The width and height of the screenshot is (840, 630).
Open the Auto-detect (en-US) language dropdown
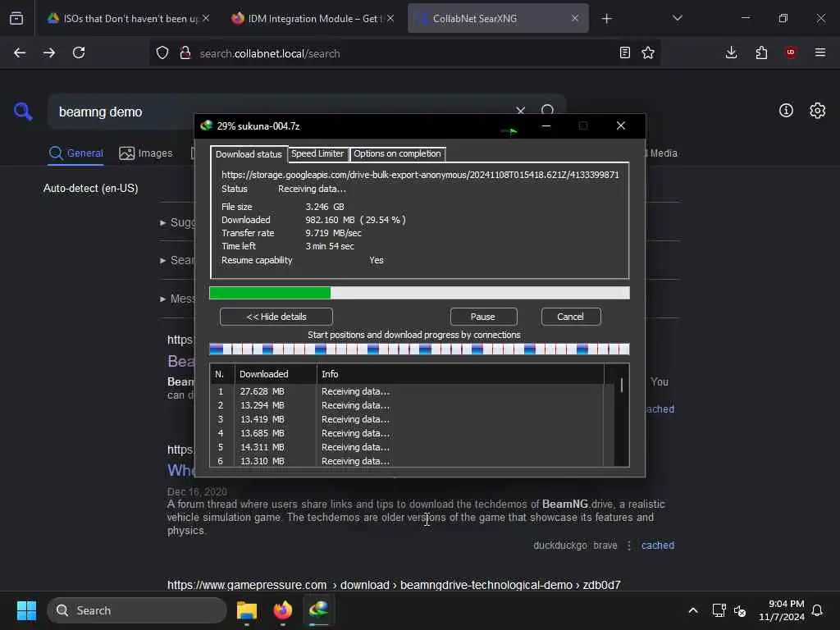click(x=90, y=189)
